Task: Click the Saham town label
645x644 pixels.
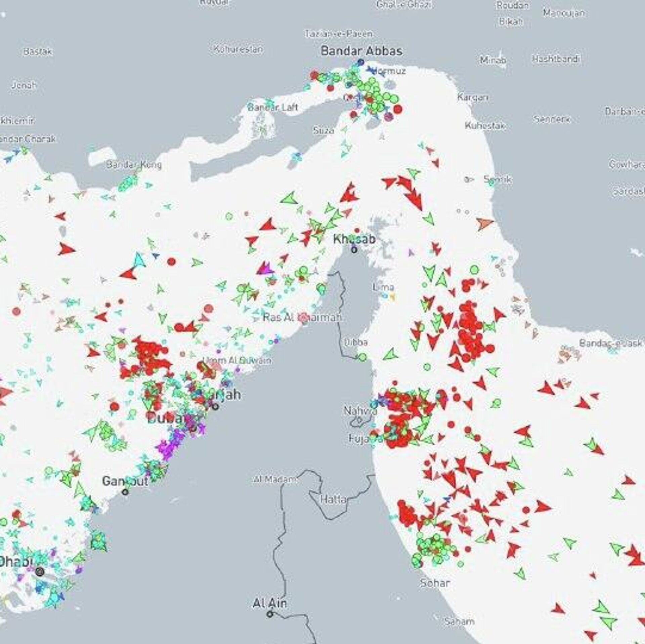Action: click(x=459, y=621)
